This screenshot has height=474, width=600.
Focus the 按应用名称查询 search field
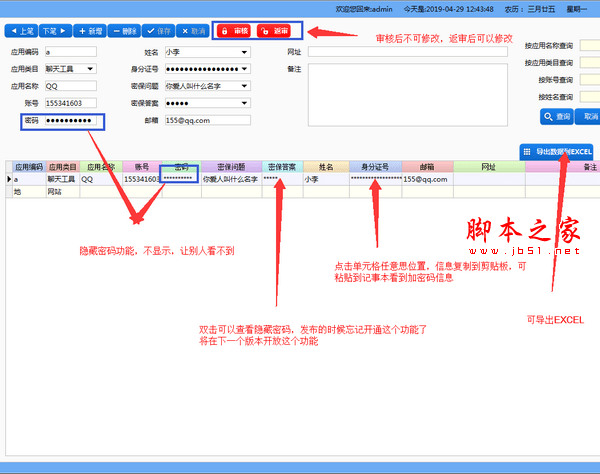[x=590, y=46]
